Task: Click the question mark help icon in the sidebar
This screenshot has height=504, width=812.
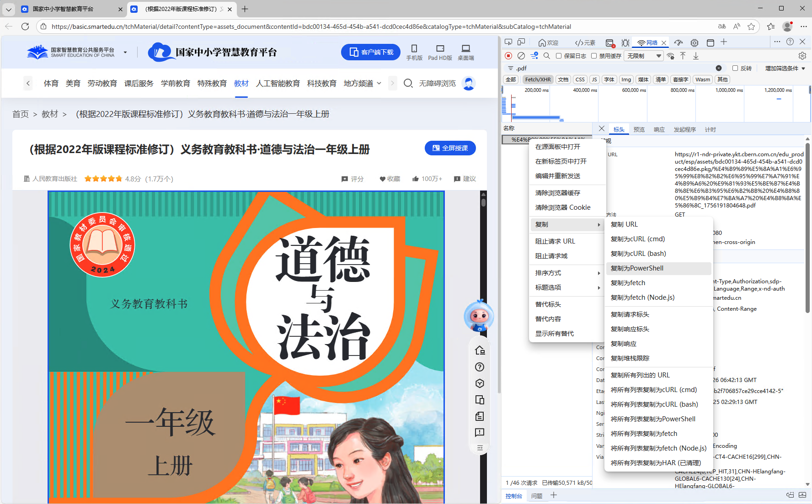Action: (480, 367)
